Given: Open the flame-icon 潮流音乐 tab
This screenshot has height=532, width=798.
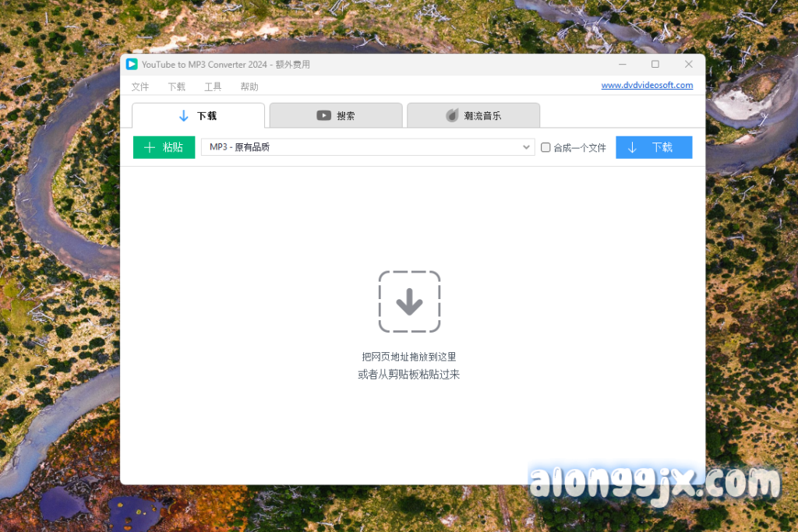Looking at the screenshot, I should point(473,115).
